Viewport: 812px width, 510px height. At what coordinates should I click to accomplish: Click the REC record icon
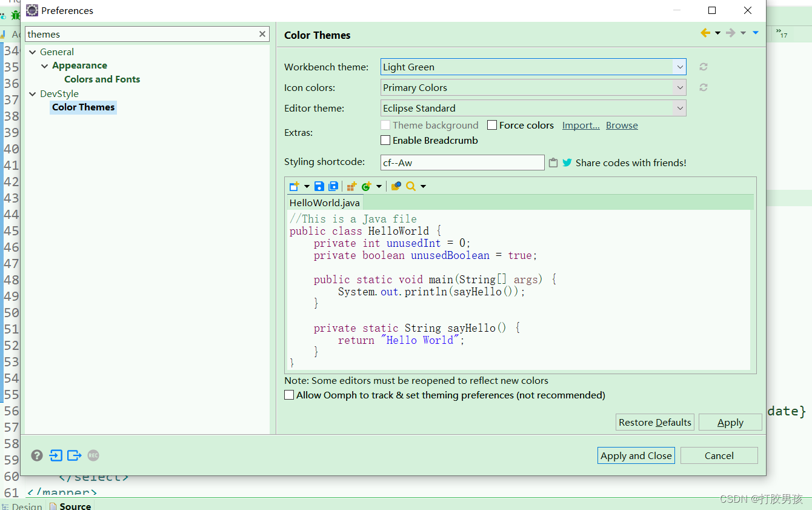[x=93, y=455]
